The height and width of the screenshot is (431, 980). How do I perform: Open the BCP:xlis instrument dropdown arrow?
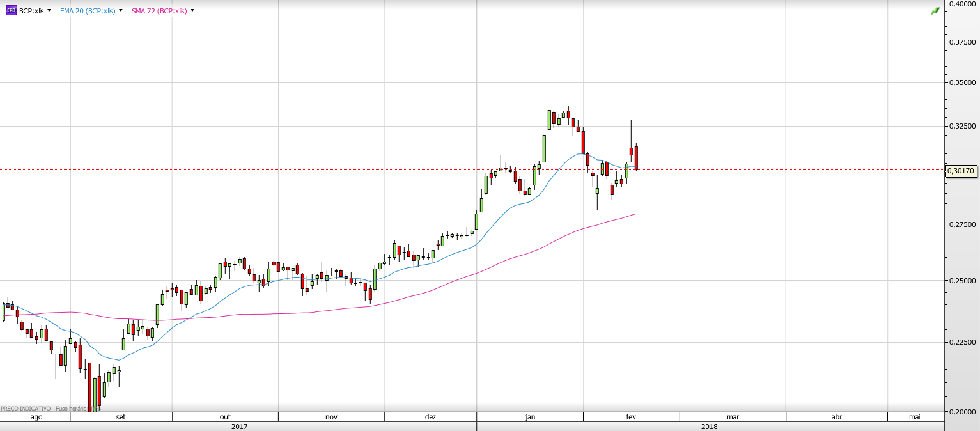(x=49, y=10)
